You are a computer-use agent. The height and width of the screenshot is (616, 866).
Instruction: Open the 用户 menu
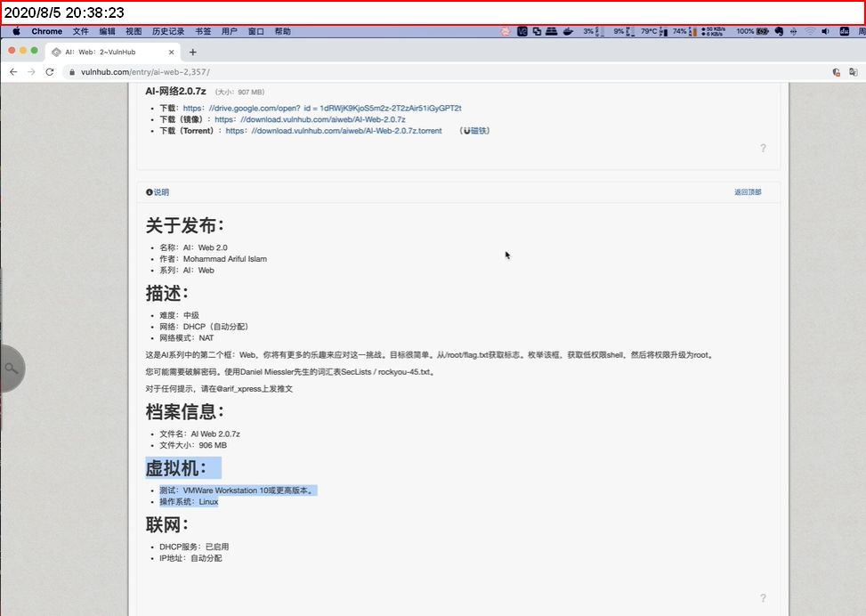coord(230,31)
